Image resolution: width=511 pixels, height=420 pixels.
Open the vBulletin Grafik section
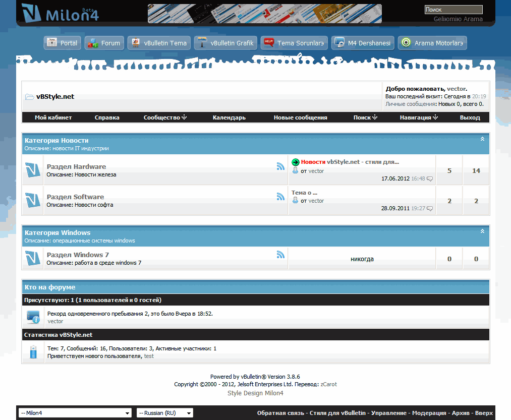point(225,43)
